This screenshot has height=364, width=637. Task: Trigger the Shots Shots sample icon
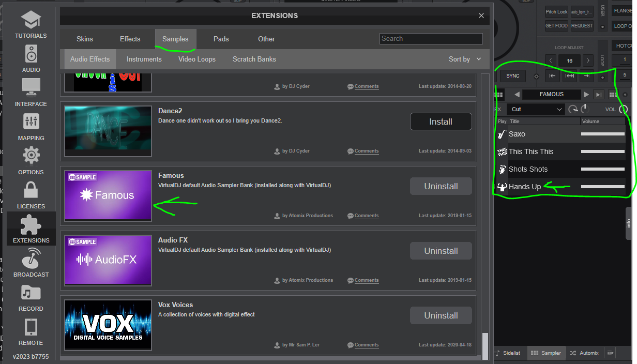502,170
